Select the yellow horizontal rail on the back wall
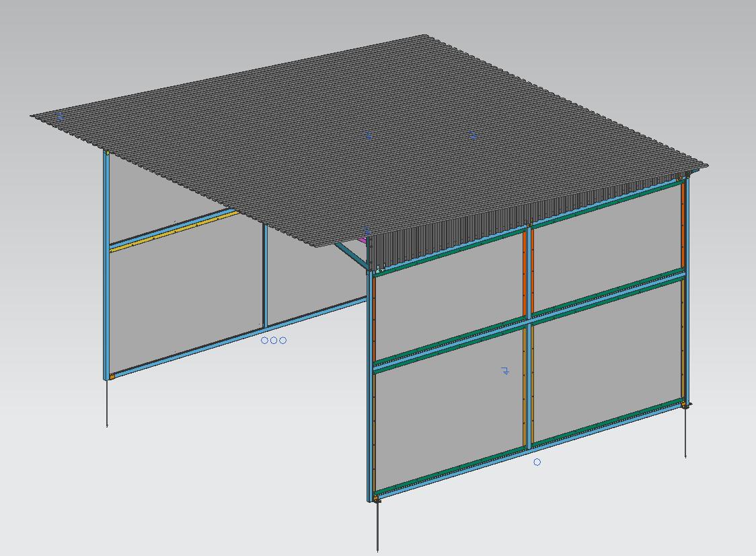This screenshot has height=556, width=756. pos(174,230)
